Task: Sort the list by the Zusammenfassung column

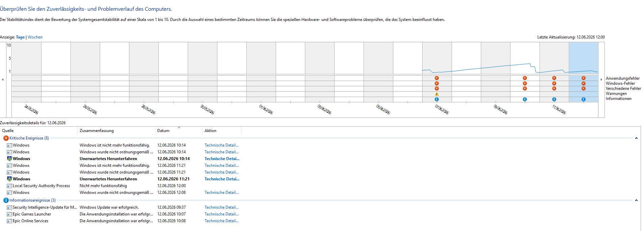Action: pos(116,131)
